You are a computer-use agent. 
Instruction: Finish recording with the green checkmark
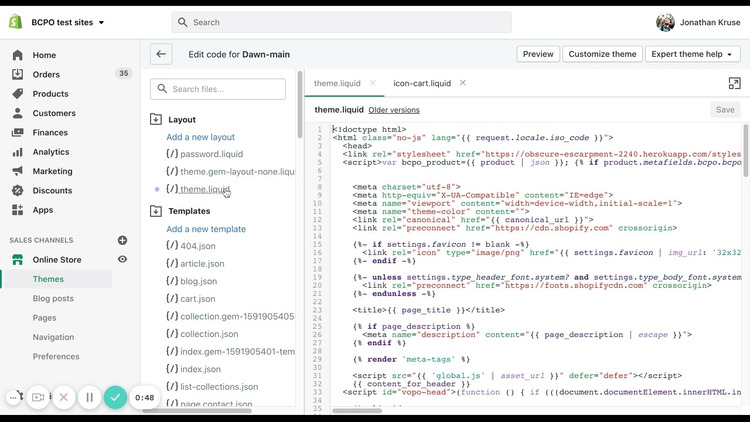115,397
